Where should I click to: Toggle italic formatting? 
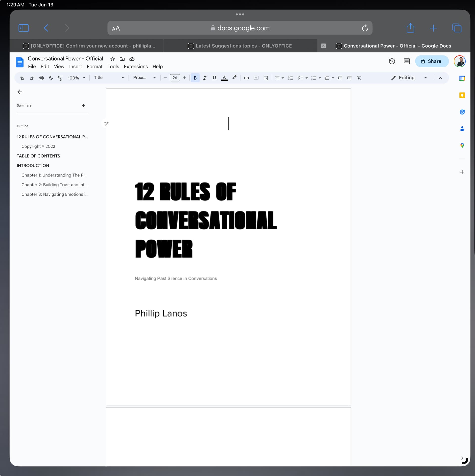click(x=205, y=78)
